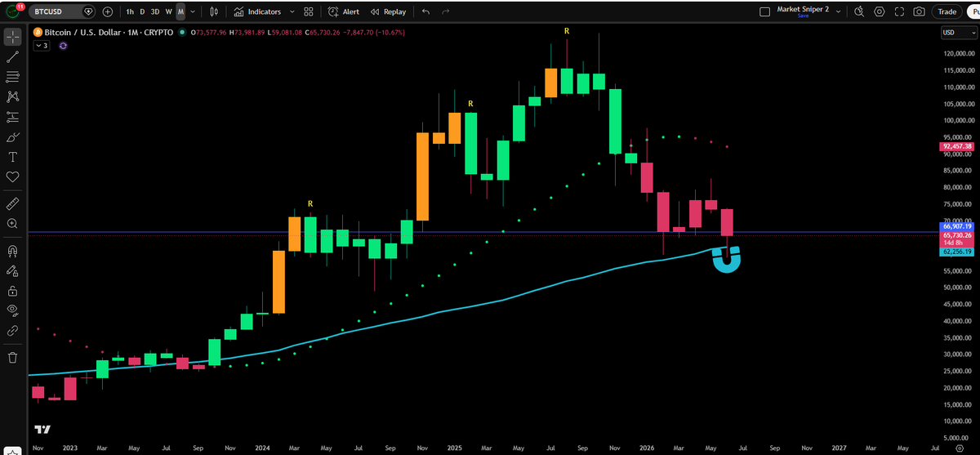Image resolution: width=980 pixels, height=455 pixels.
Task: Redo the chart action
Action: tap(445, 12)
